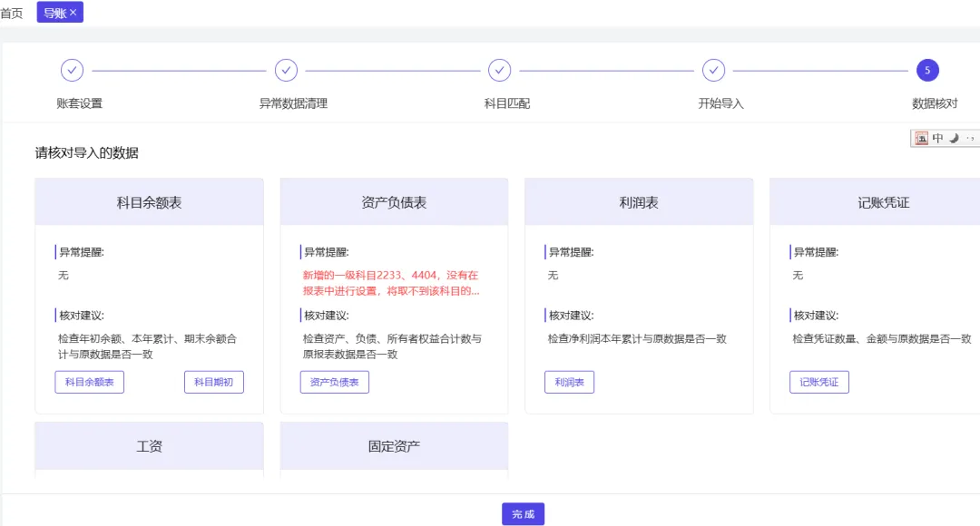Open the 资产负债表 button

(x=334, y=383)
